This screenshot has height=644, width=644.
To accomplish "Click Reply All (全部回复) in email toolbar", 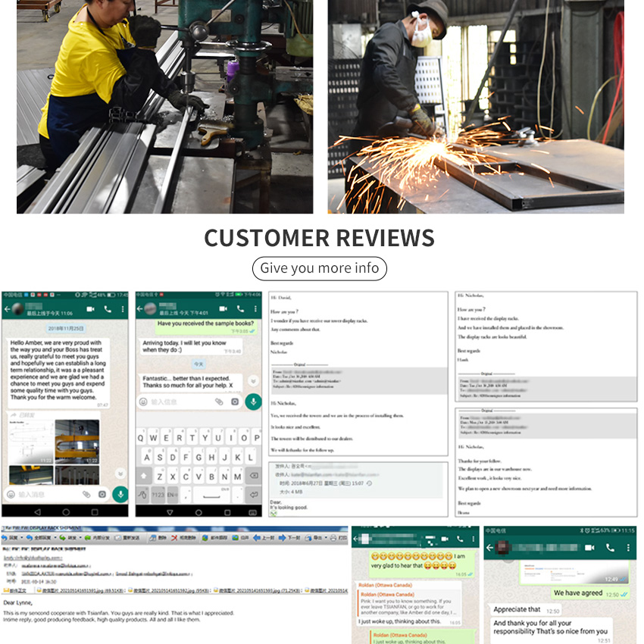I will coord(39,538).
